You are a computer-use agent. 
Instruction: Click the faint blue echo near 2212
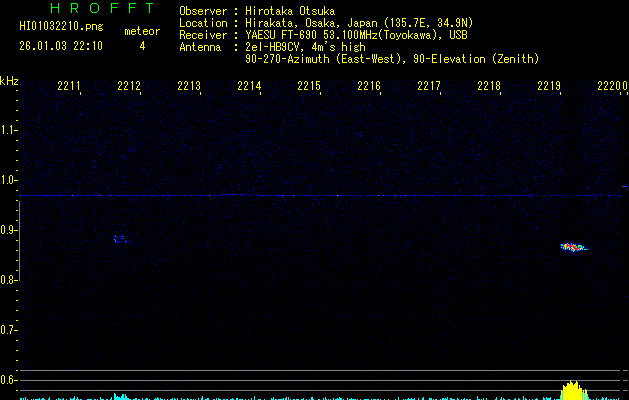coord(120,239)
